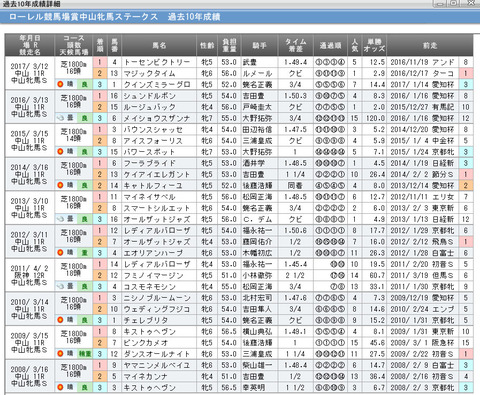
Task: Click the sunny weather icon in the 2012 row
Action: click(60, 253)
